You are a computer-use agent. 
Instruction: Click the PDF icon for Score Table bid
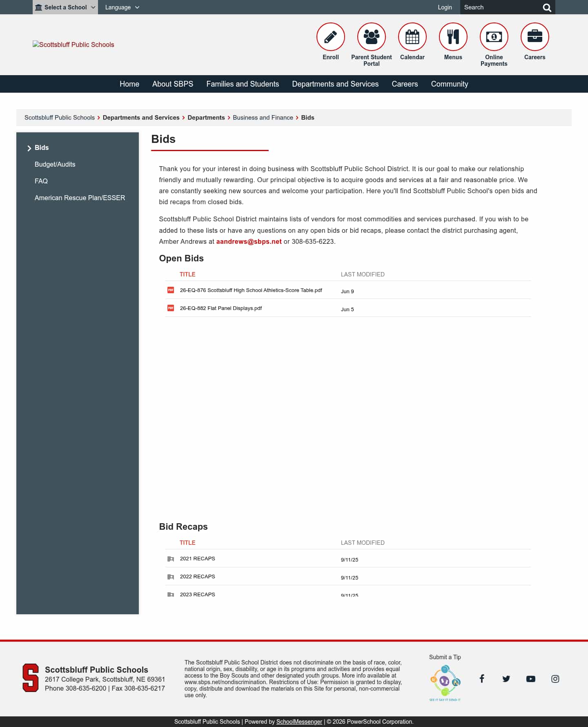(171, 290)
